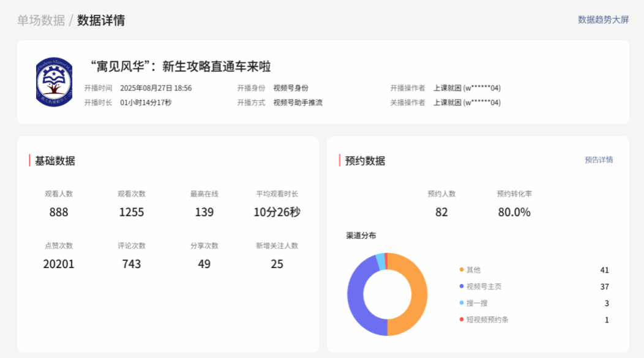Click the 观看次数 value 1255
The image size is (644, 358).
[x=132, y=212]
